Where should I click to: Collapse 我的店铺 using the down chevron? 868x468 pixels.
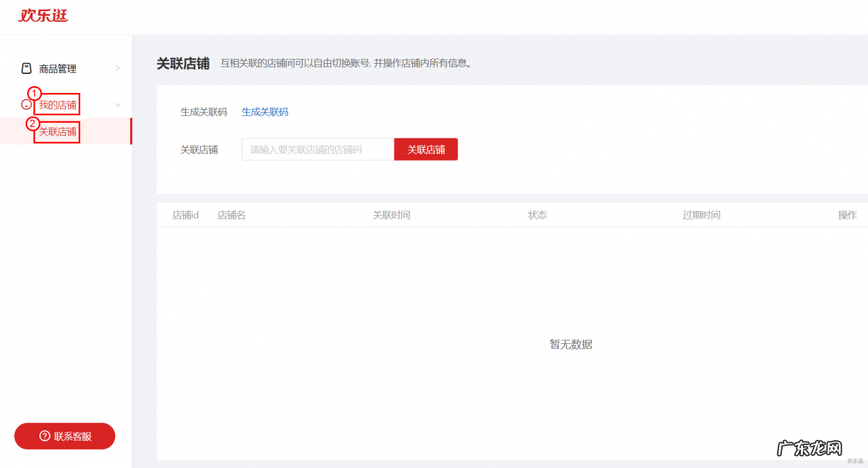coord(117,104)
